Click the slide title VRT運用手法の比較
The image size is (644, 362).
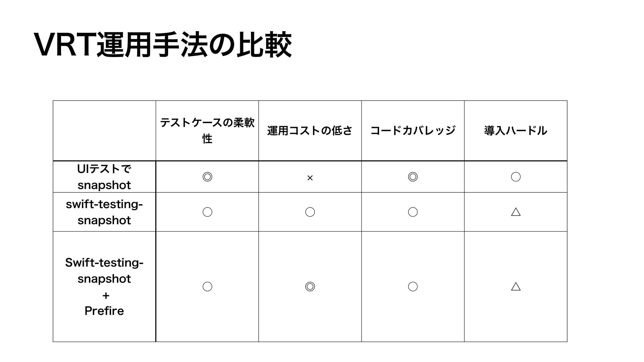[x=163, y=45]
